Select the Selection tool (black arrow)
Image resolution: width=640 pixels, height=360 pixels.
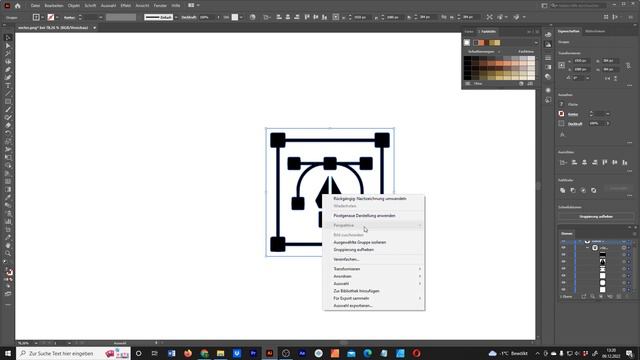pos(8,38)
